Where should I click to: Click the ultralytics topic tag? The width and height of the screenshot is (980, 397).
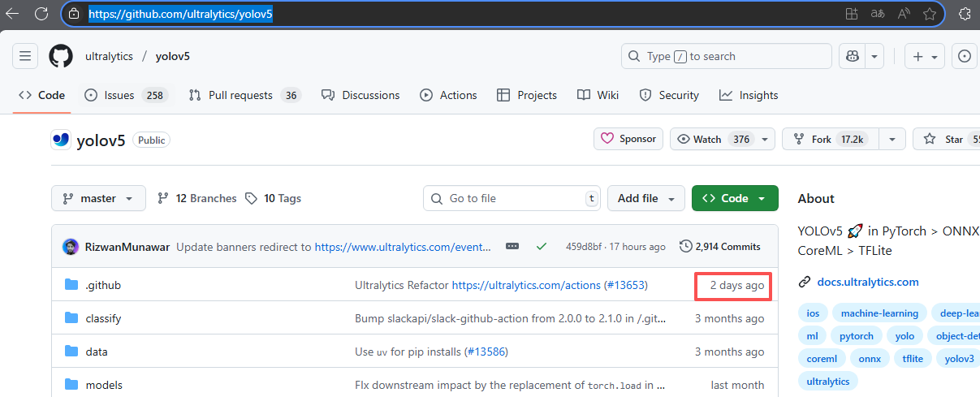tap(827, 381)
